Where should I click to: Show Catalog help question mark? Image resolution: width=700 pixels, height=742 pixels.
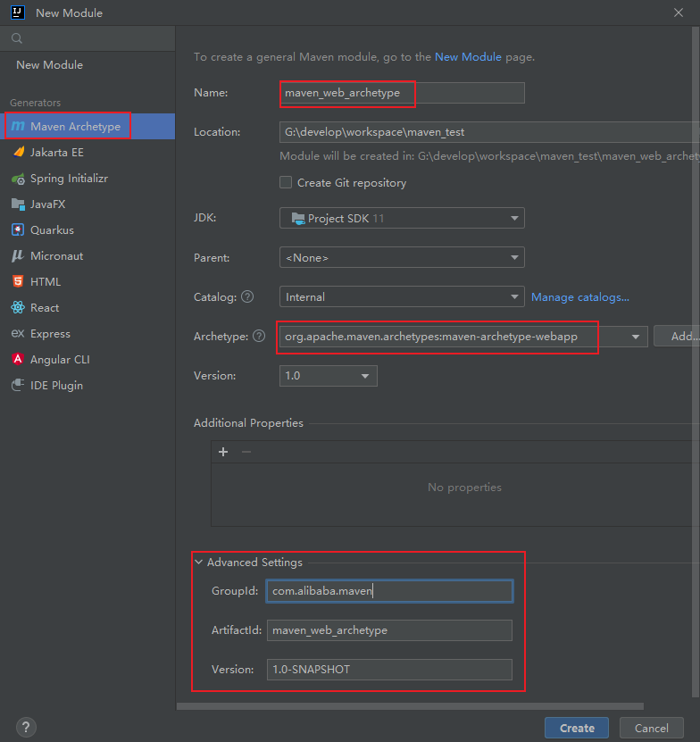tap(247, 296)
